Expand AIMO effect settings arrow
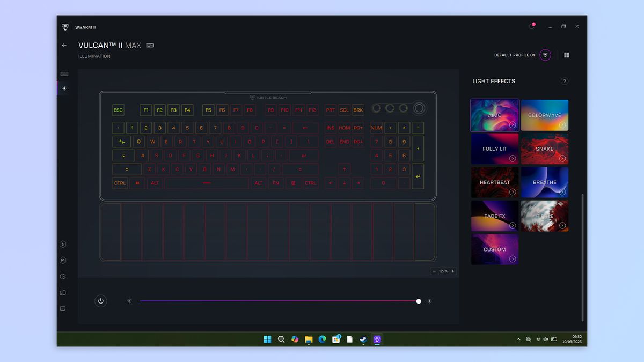This screenshot has width=644, height=362. tap(513, 124)
